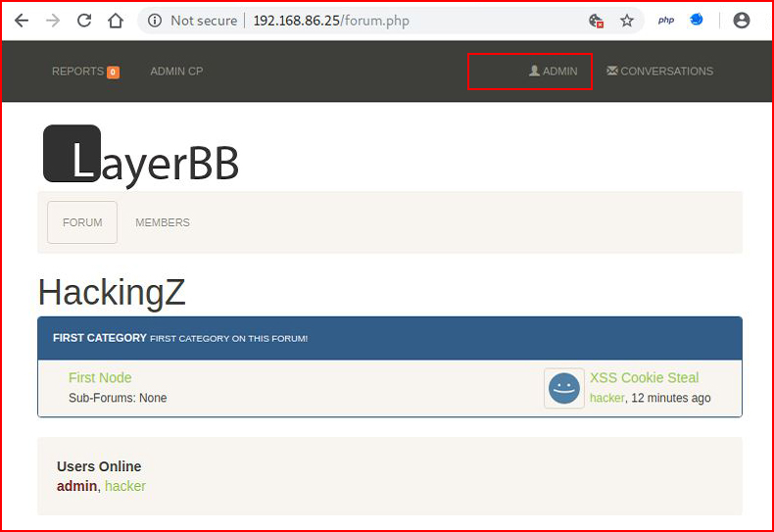Click the address bar URL 192.168.86.25/forum.php
The image size is (774, 532).
pyautogui.click(x=331, y=21)
